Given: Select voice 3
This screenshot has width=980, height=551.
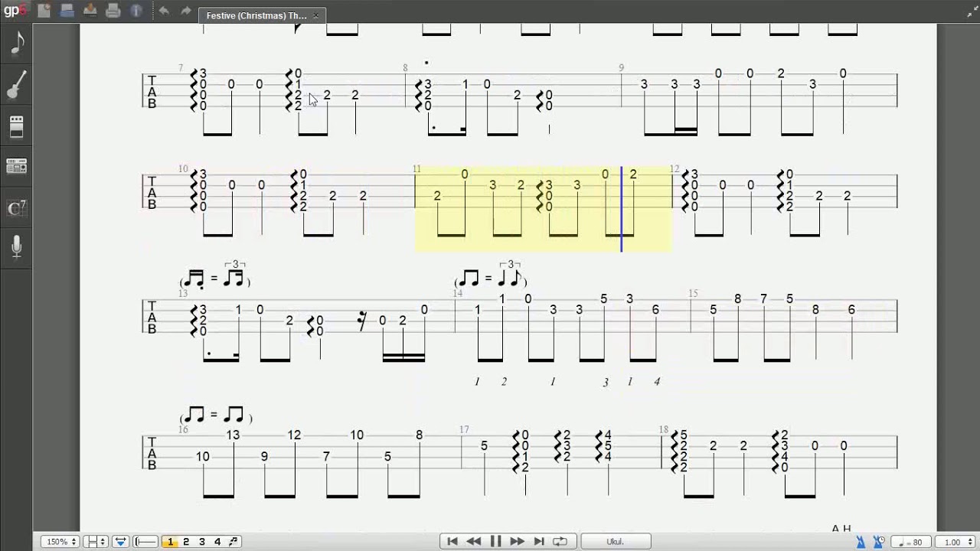Looking at the screenshot, I should tap(202, 542).
